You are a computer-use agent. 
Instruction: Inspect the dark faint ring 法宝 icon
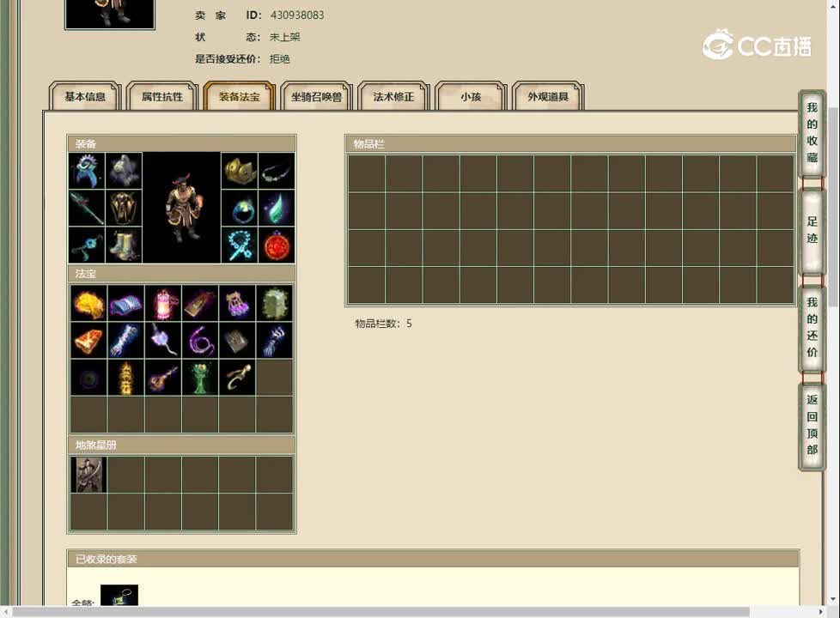(89, 378)
